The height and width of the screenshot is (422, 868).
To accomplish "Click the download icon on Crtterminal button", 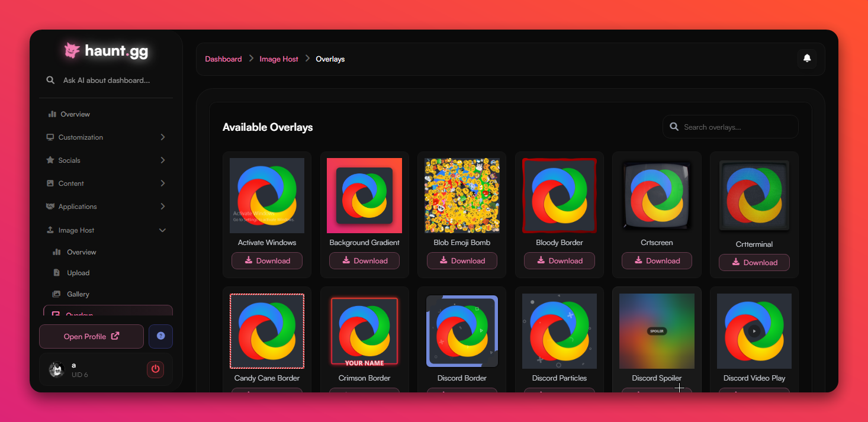I will [736, 262].
